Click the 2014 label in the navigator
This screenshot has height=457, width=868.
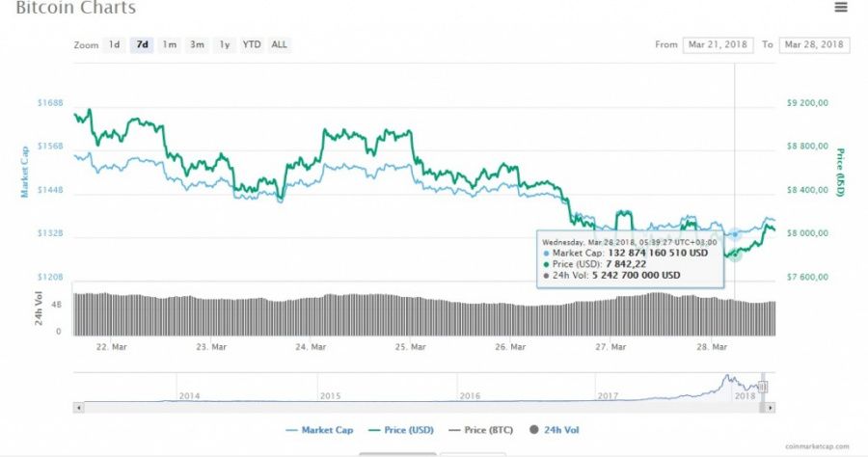(x=189, y=396)
